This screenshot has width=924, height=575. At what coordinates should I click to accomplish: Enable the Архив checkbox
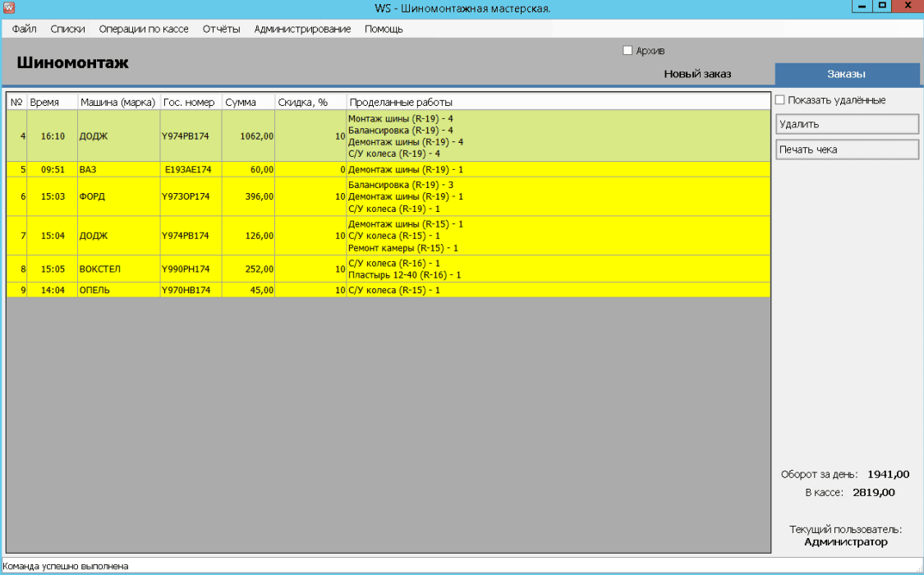[628, 51]
